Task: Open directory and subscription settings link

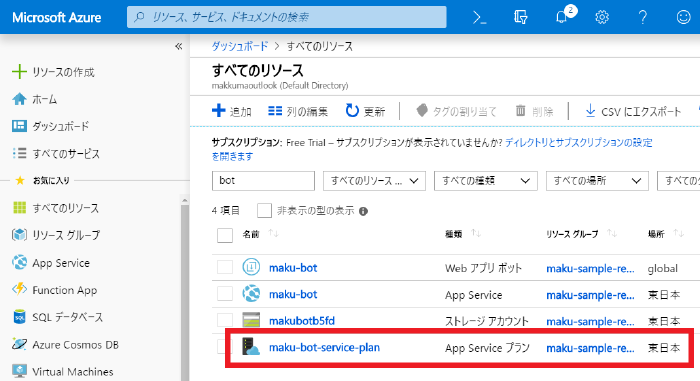Action: [x=579, y=142]
